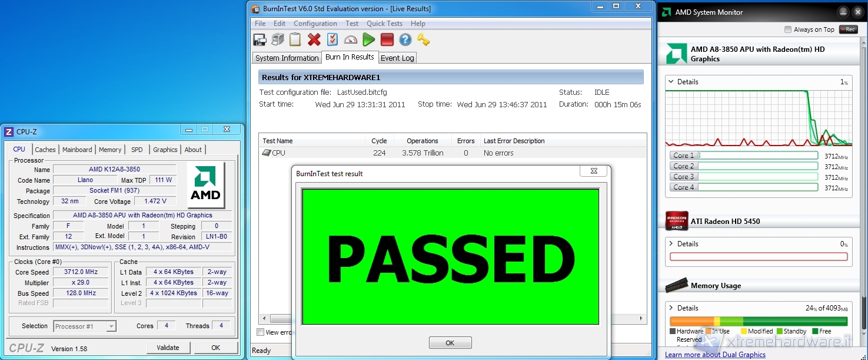The image size is (868, 360).
Task: Click the green play start test icon
Action: pyautogui.click(x=369, y=39)
